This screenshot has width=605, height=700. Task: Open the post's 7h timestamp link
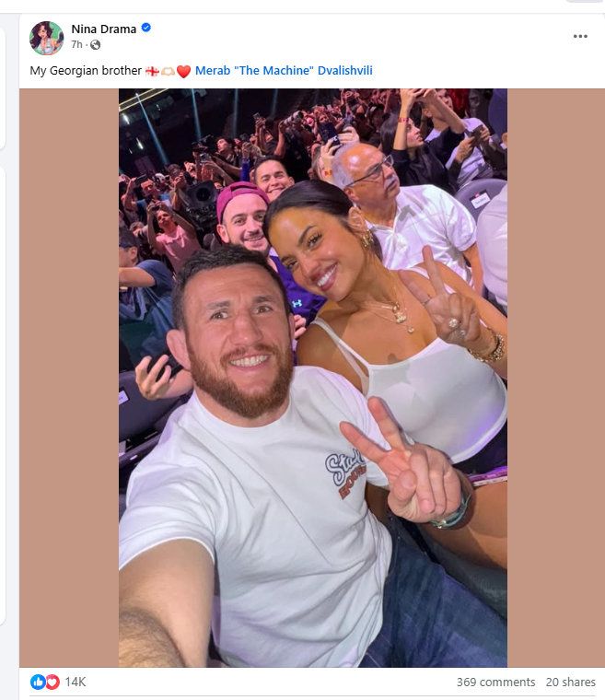click(76, 44)
